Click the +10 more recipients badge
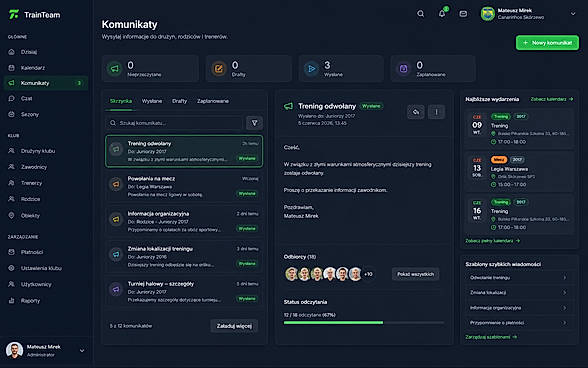The height and width of the screenshot is (368, 588). pyautogui.click(x=368, y=274)
